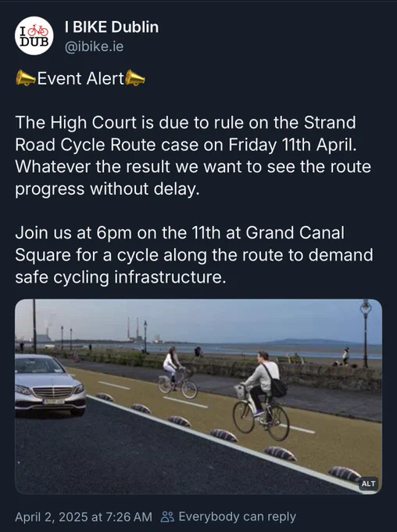Open the I BIKE Dublin display name
Image resolution: width=397 pixels, height=532 pixels.
click(x=112, y=27)
